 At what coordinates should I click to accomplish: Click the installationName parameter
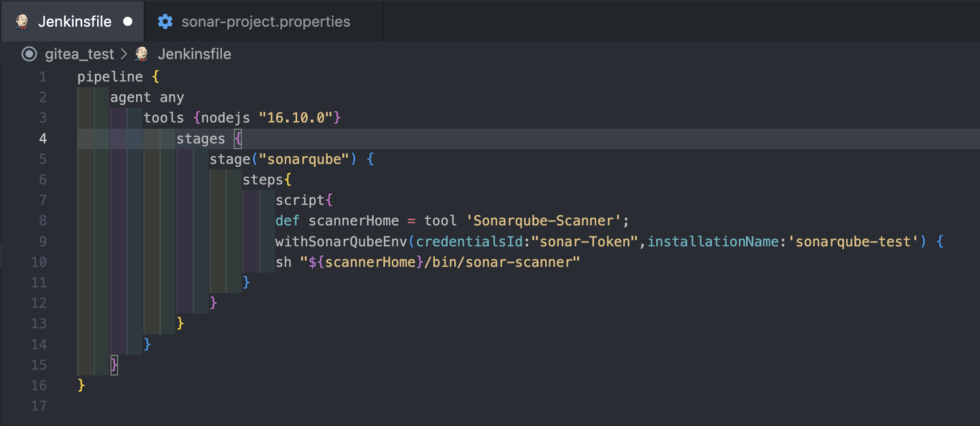(713, 242)
